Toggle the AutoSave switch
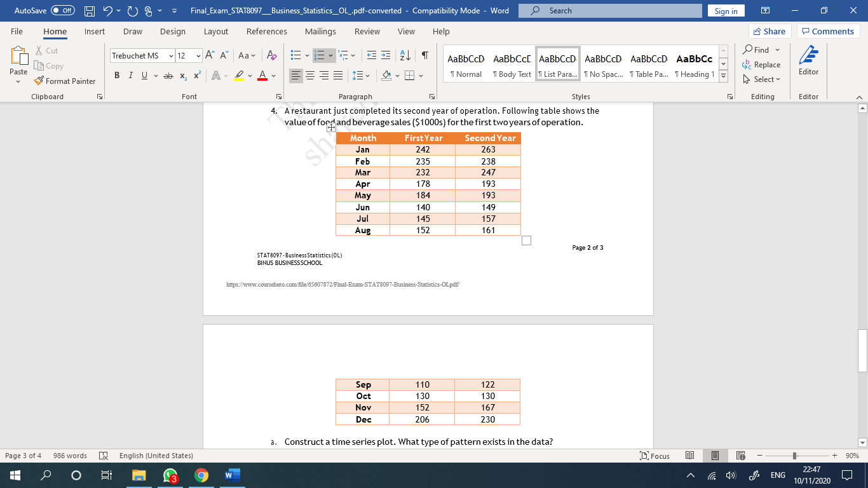 [62, 11]
